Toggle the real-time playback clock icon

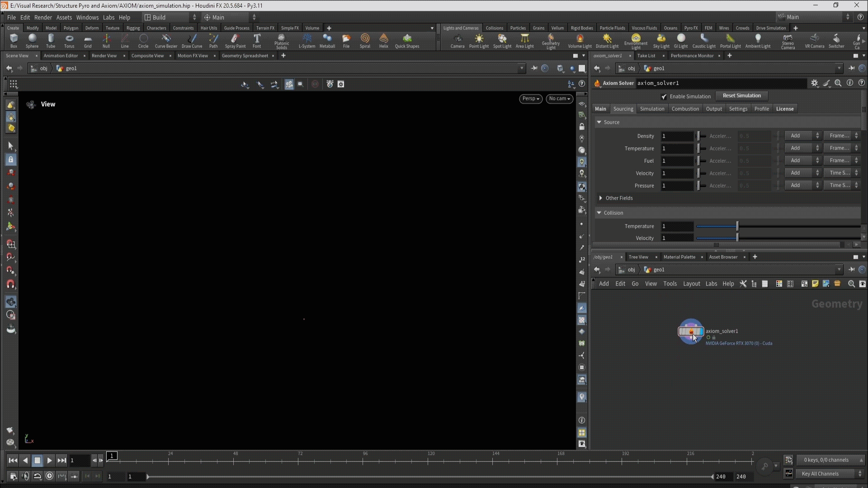pos(50,476)
